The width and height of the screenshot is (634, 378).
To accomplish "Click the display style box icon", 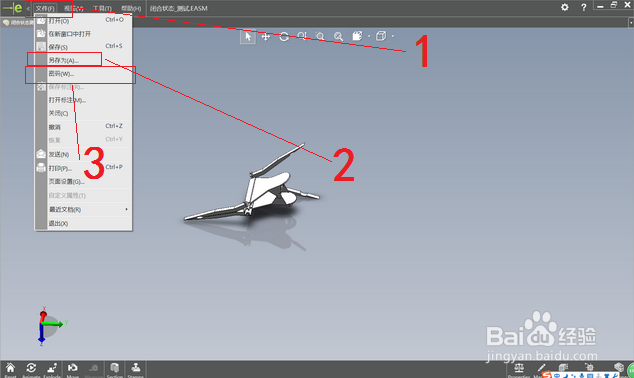I will coord(381,36).
